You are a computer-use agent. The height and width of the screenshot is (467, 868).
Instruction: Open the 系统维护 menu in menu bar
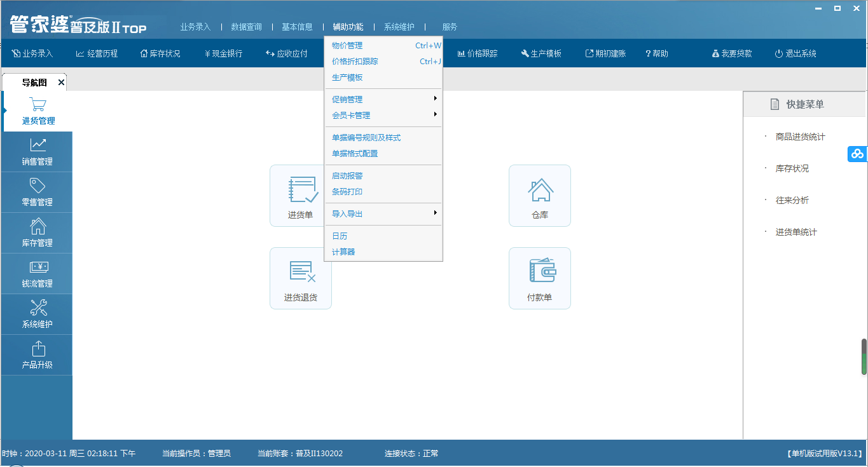pyautogui.click(x=399, y=27)
